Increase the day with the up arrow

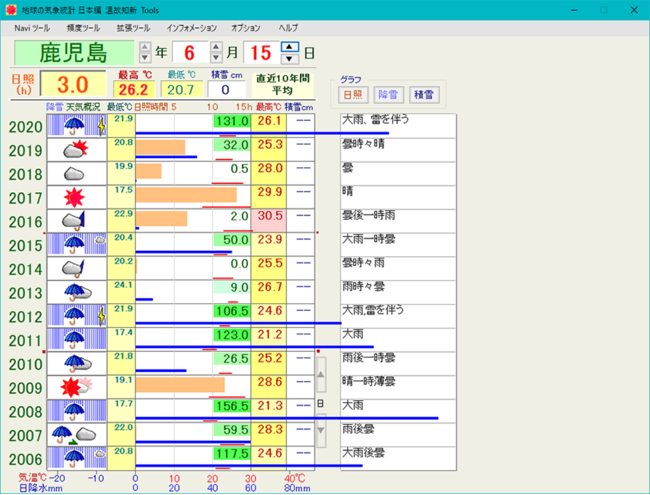pos(289,47)
